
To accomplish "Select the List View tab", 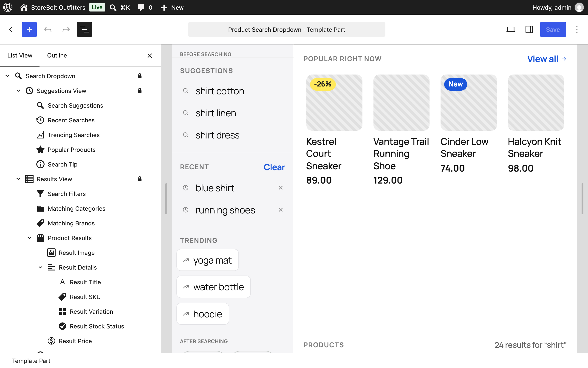I will [x=20, y=55].
